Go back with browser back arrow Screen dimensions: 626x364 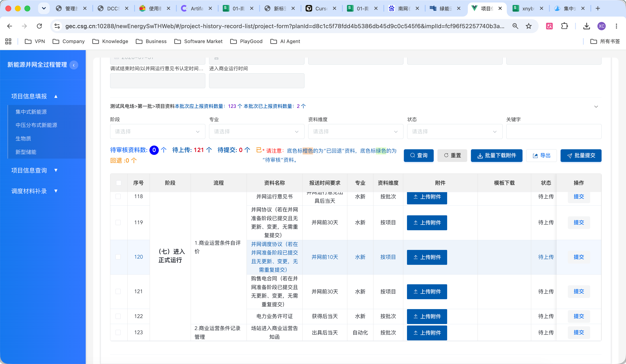10,26
